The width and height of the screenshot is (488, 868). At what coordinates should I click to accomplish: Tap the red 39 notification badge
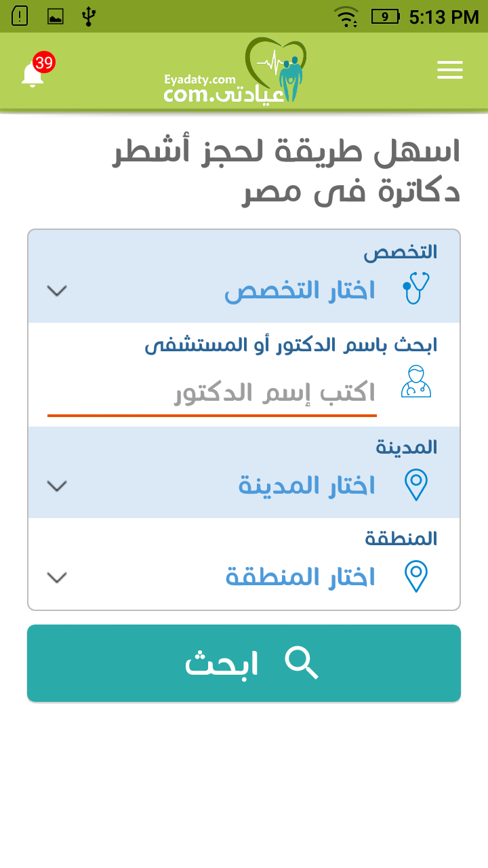click(x=44, y=62)
